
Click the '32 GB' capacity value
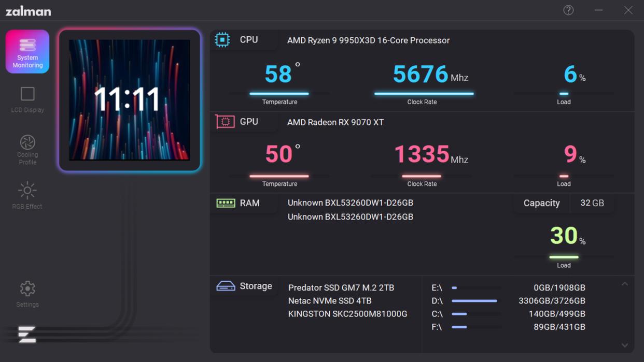click(592, 203)
